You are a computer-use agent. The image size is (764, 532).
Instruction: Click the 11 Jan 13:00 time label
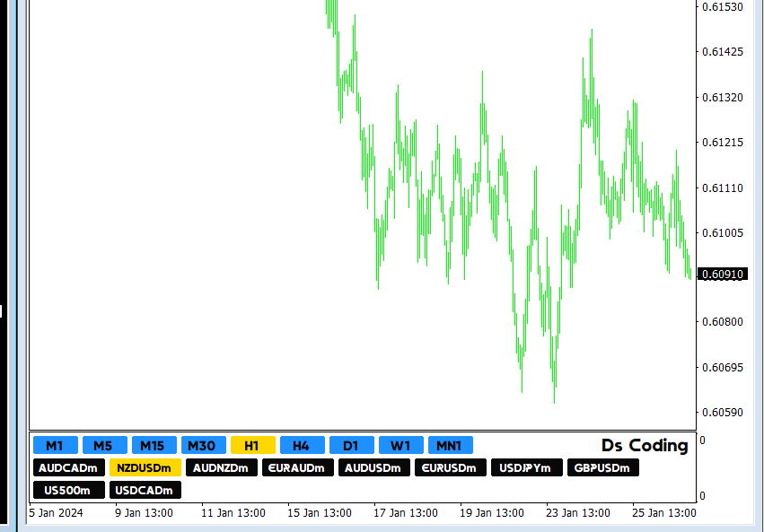point(233,513)
